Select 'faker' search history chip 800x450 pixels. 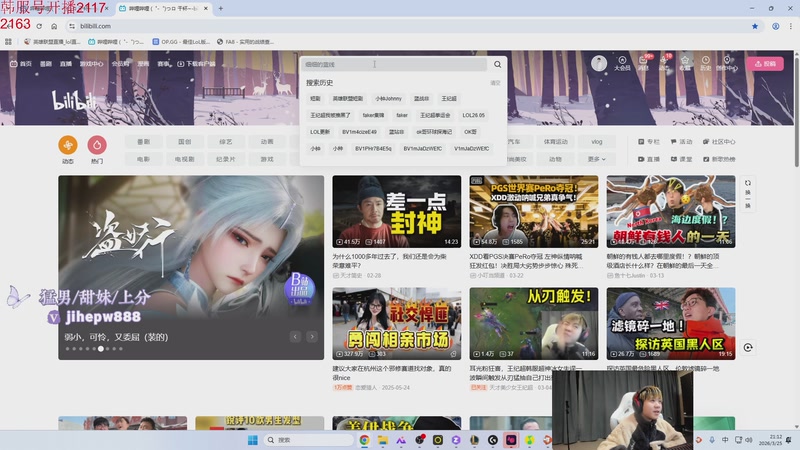(x=402, y=115)
